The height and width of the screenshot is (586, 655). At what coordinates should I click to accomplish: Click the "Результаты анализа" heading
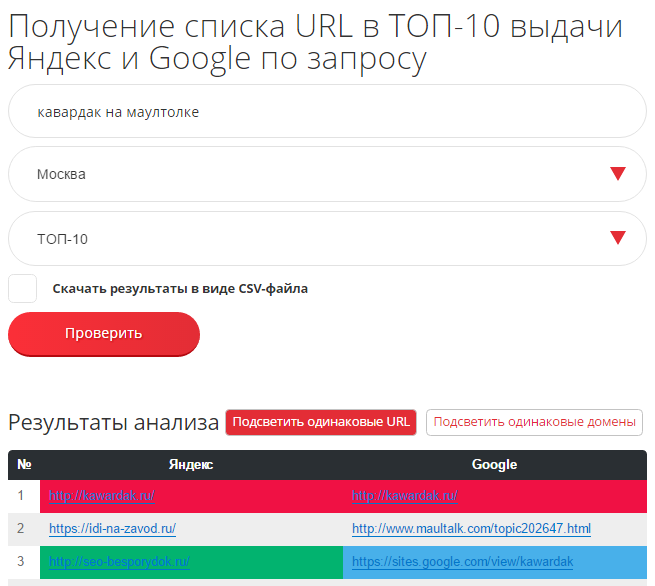coord(114,422)
